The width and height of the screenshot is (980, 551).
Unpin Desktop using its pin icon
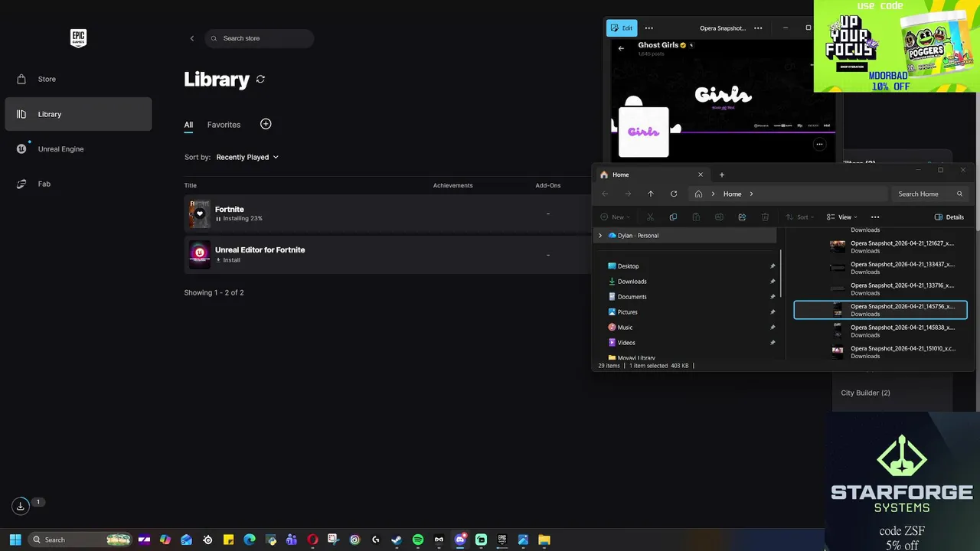pyautogui.click(x=772, y=266)
